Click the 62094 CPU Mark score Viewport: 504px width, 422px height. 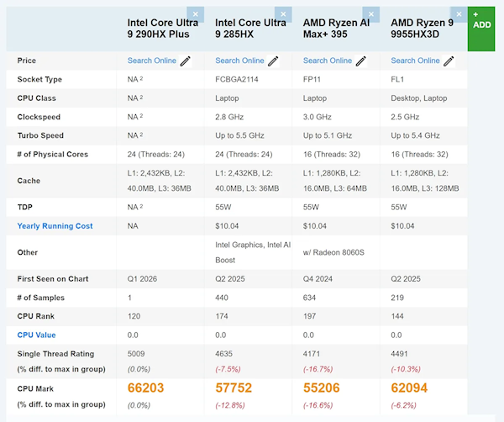[x=409, y=388]
